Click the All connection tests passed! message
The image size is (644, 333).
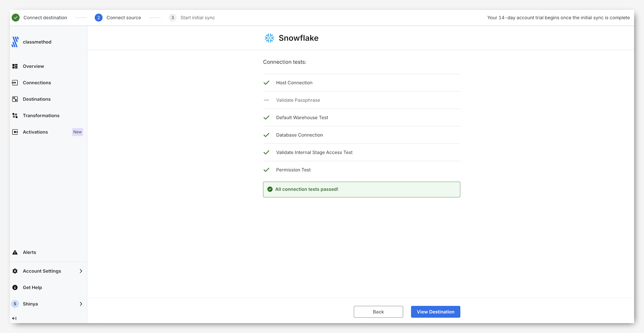coord(307,189)
